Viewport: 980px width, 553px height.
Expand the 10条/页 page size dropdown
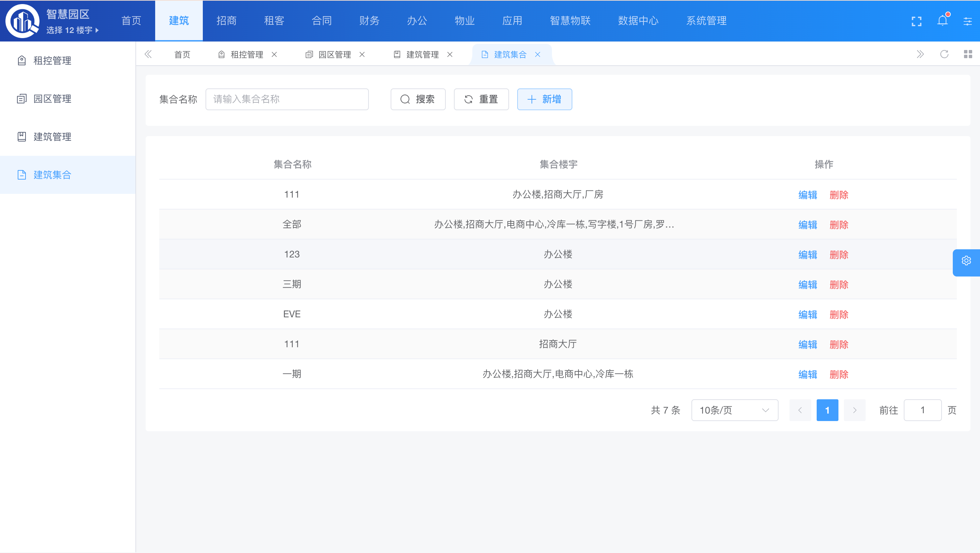734,410
